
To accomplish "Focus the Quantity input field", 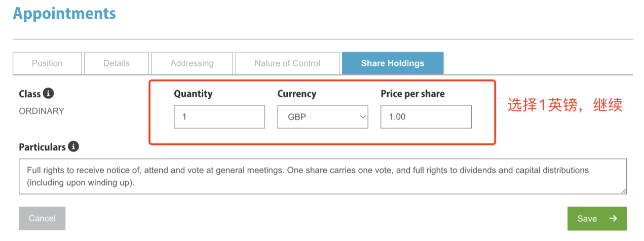I will coord(219,116).
